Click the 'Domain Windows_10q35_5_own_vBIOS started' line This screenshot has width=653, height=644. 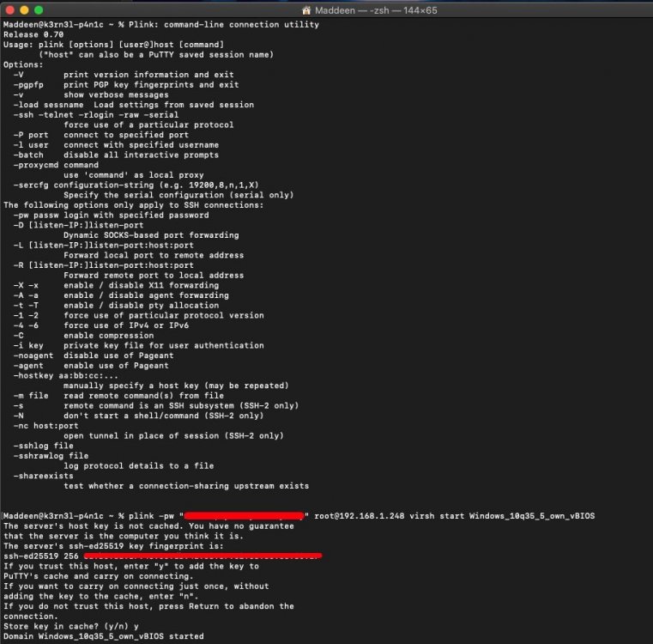104,636
